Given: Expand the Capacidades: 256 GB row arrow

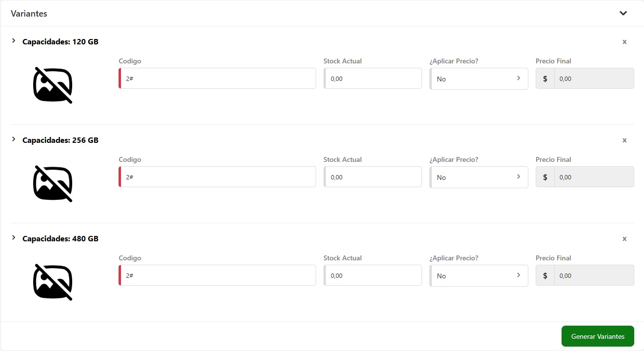Looking at the screenshot, I should click(x=14, y=139).
